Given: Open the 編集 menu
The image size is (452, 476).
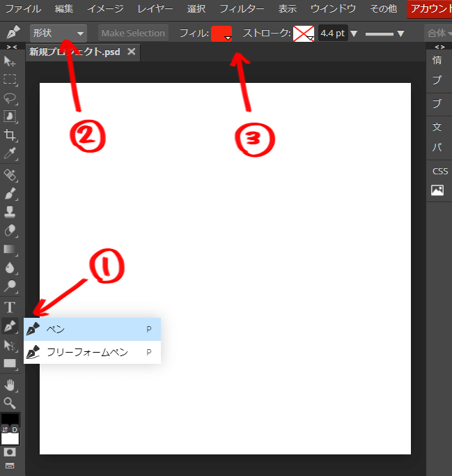Looking at the screenshot, I should pos(64,8).
